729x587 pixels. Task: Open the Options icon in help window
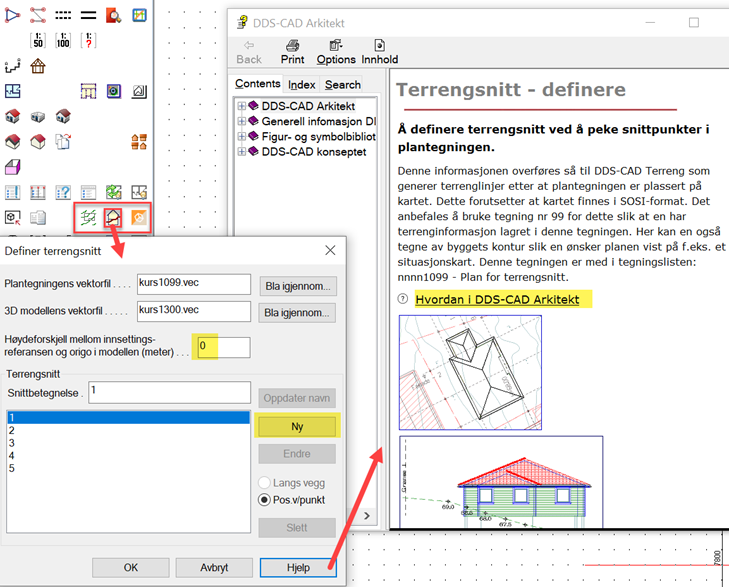click(x=336, y=51)
